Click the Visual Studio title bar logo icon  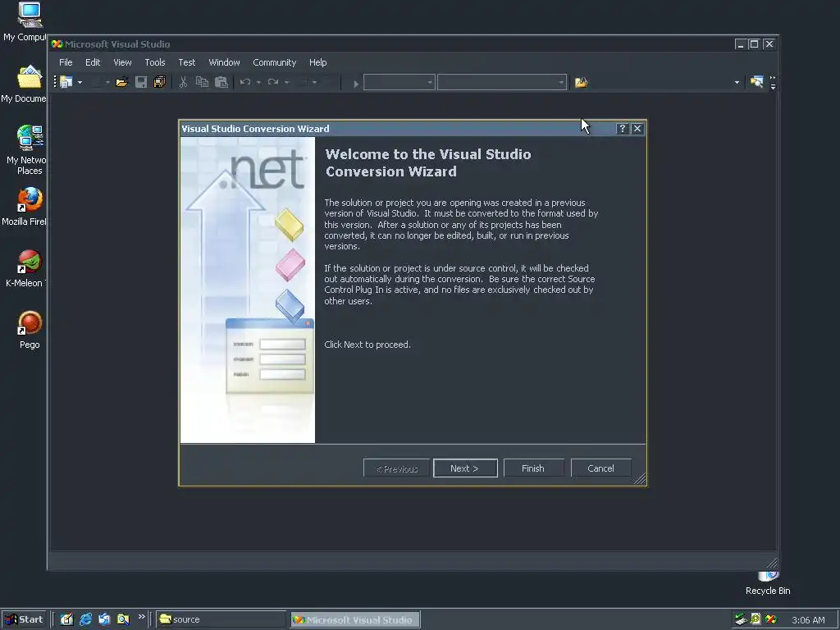click(x=57, y=44)
